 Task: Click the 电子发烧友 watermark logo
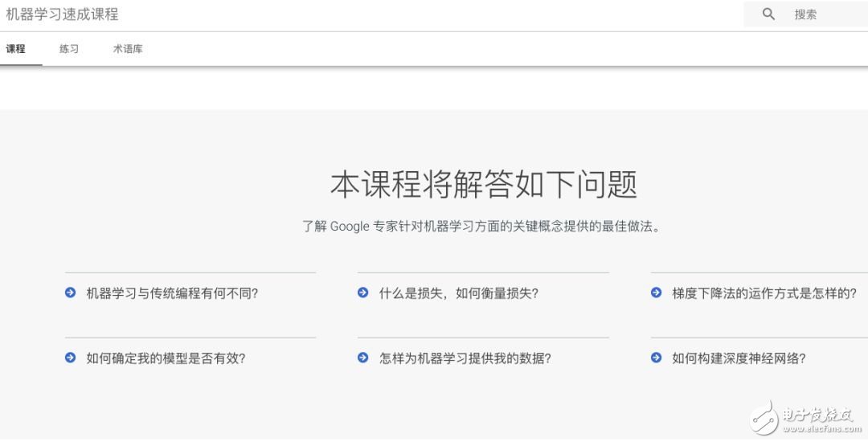[x=800, y=416]
